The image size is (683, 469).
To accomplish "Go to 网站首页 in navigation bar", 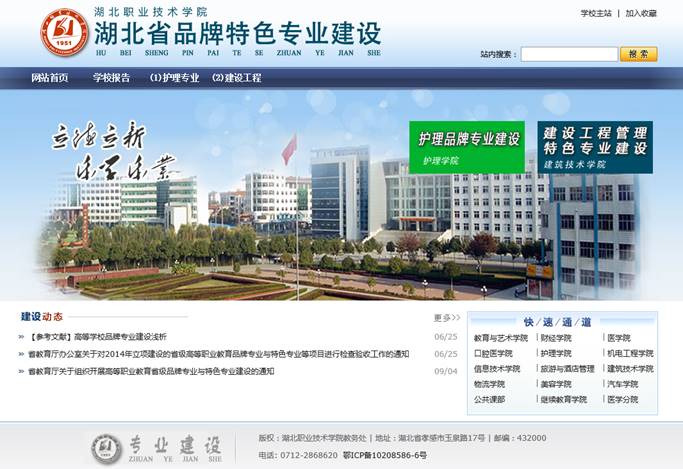I will pyautogui.click(x=50, y=77).
